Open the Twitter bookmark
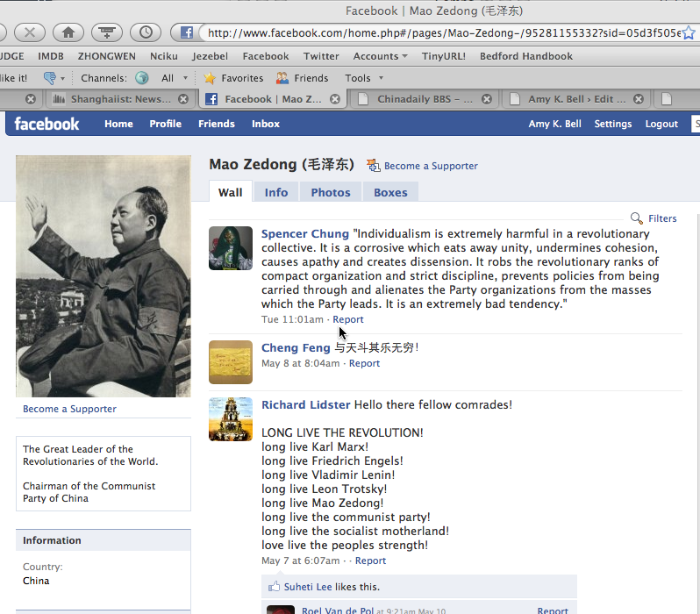This screenshot has width=700, height=614. (321, 56)
